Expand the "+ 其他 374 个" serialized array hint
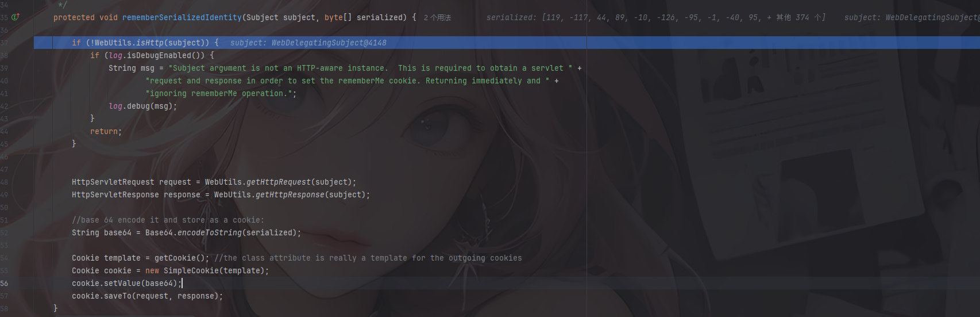The height and width of the screenshot is (317, 980). tap(796, 18)
